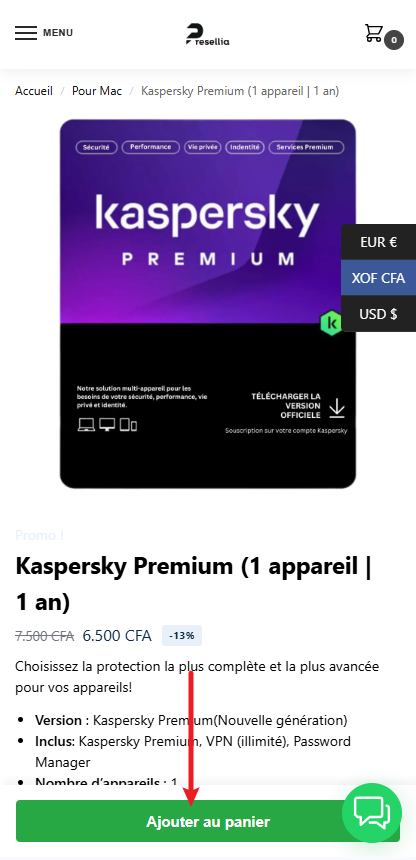This screenshot has height=860, width=416.
Task: Click the cart item count badge
Action: tap(393, 40)
